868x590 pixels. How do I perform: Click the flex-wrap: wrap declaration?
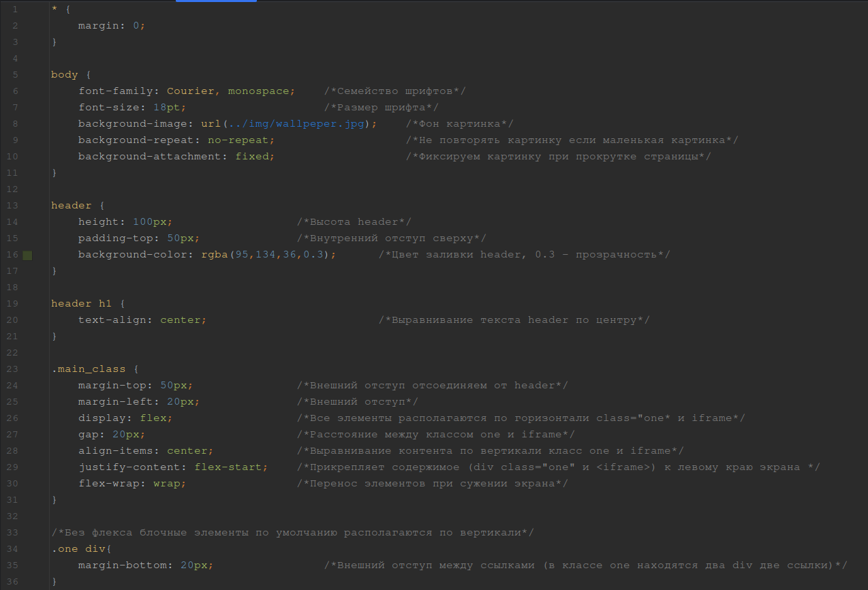click(x=131, y=484)
